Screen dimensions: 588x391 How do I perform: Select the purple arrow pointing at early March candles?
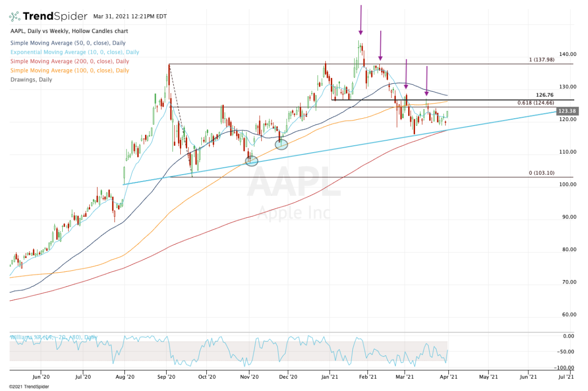coord(406,74)
